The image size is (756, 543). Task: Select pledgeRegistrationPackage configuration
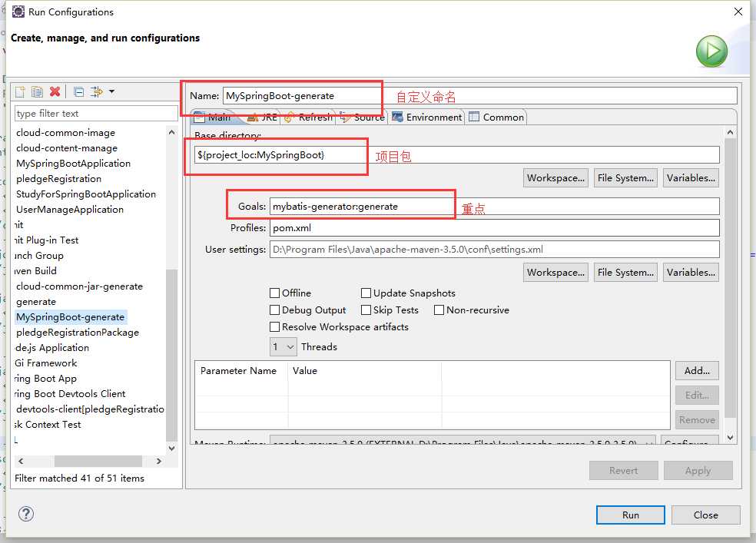pyautogui.click(x=78, y=333)
